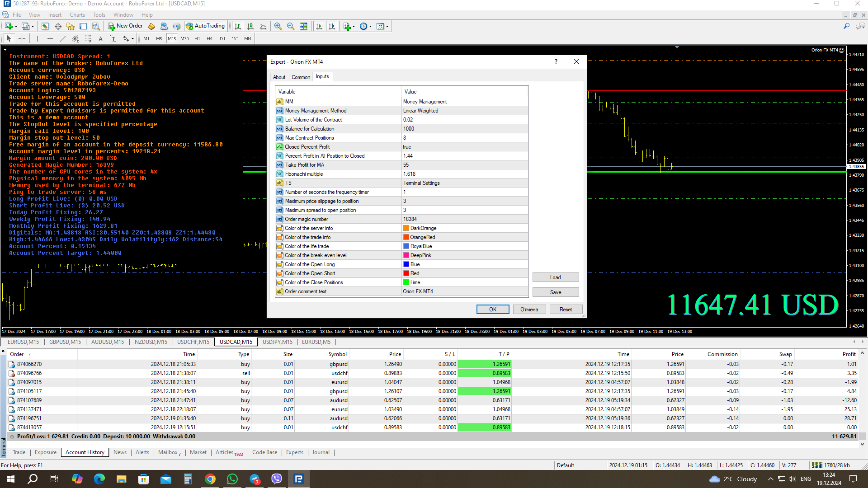Click the Zoom In magnifier icon
Image resolution: width=868 pixels, height=488 pixels.
pos(278,26)
